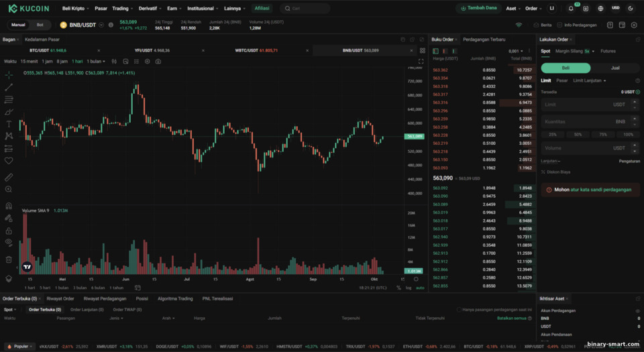Toggle lock all drawings
This screenshot has height=352, width=644.
point(9,231)
